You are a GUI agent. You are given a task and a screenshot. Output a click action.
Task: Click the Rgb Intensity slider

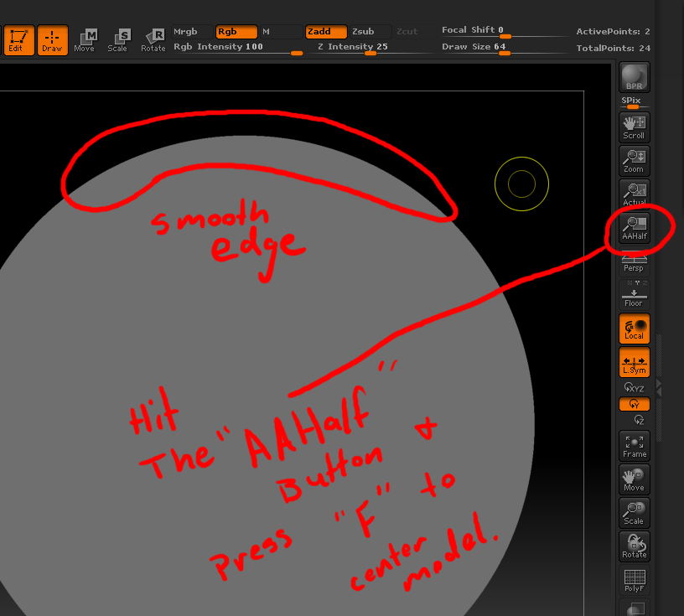point(238,48)
